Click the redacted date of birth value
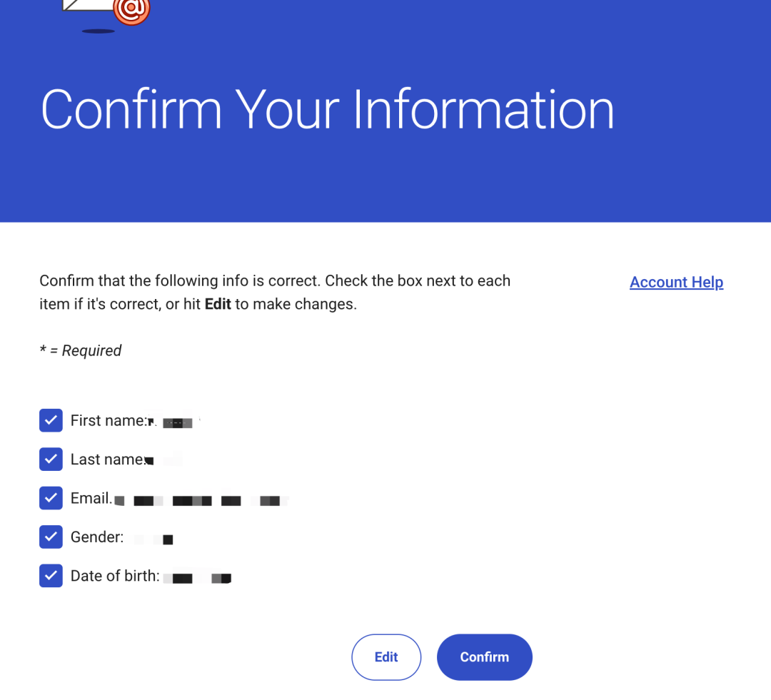The height and width of the screenshot is (700, 771). tap(197, 578)
